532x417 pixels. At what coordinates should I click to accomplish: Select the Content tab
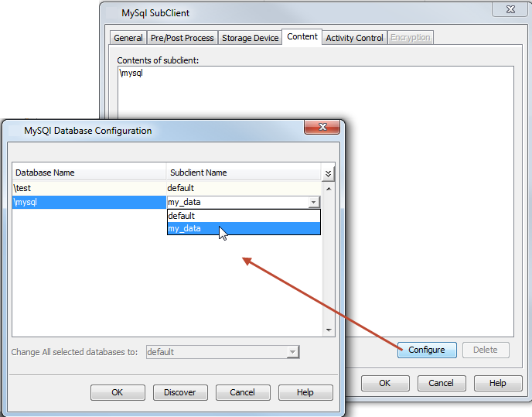[302, 37]
